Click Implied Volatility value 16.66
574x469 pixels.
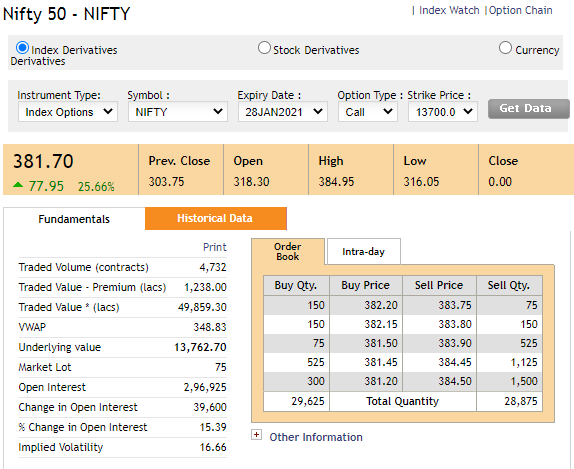click(213, 447)
